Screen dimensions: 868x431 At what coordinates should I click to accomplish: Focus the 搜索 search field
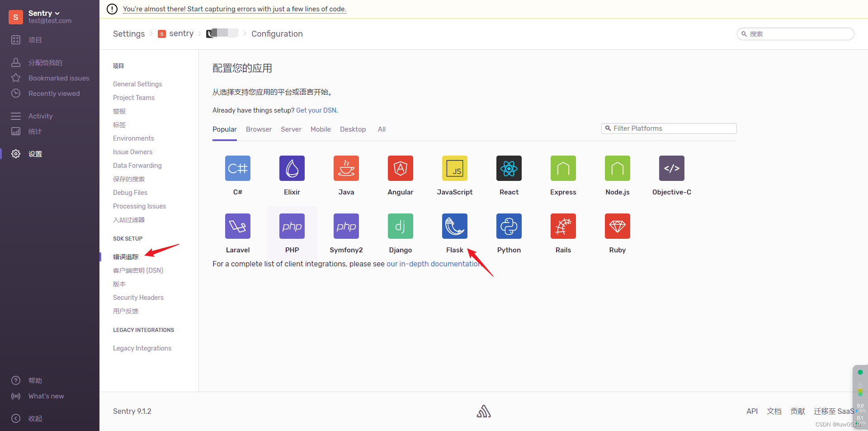796,34
